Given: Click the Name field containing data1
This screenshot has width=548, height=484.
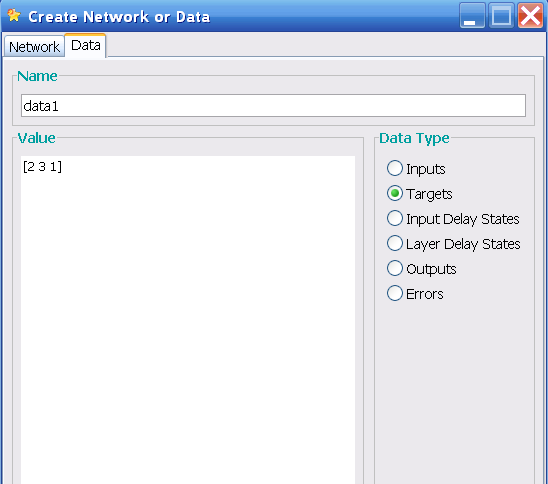Looking at the screenshot, I should click(273, 106).
